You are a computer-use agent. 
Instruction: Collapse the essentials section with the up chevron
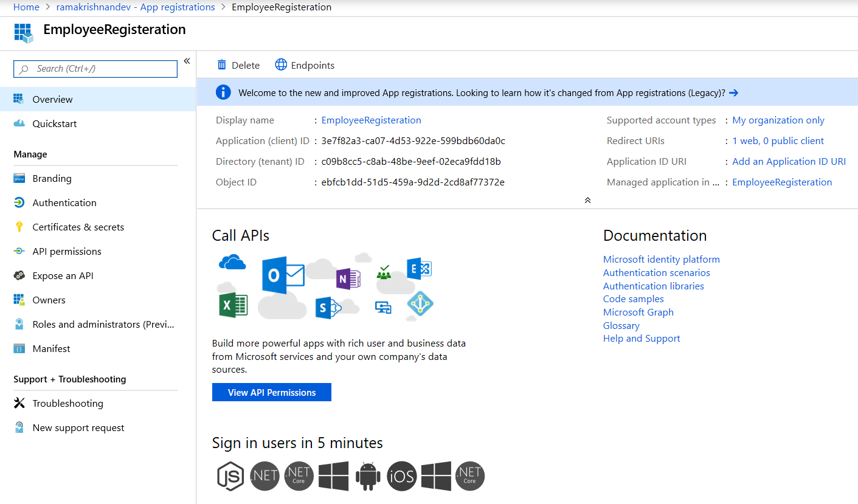tap(587, 200)
